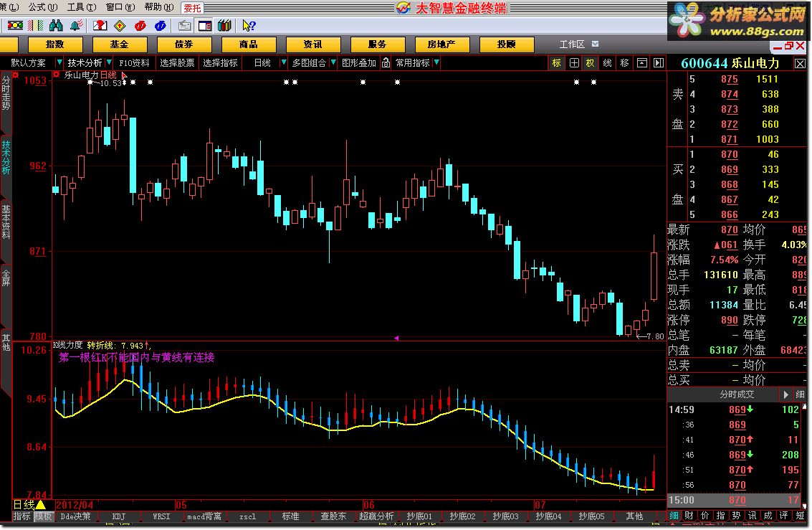Expand the 默认方案 dropdown arrow
Screen dimensions: 812x530
tap(59, 62)
